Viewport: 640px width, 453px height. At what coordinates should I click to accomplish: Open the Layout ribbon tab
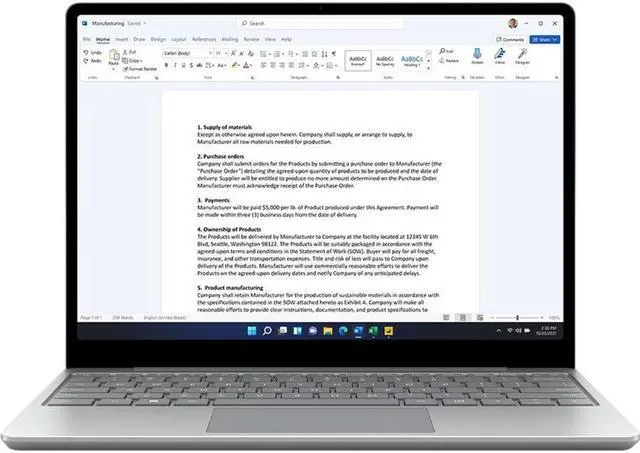coord(176,39)
